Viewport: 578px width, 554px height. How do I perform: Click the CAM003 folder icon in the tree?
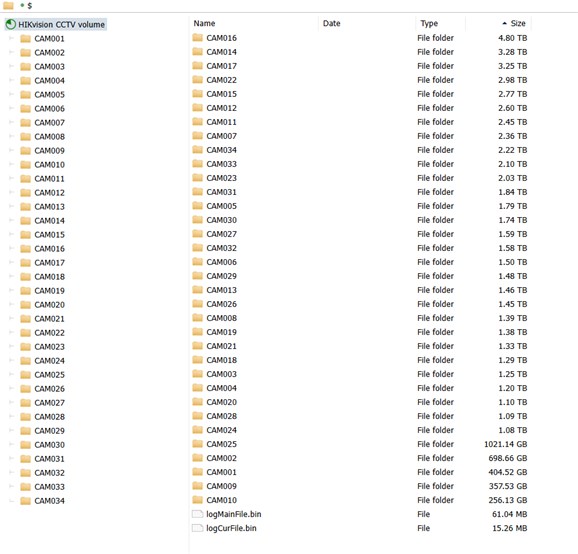pos(25,66)
